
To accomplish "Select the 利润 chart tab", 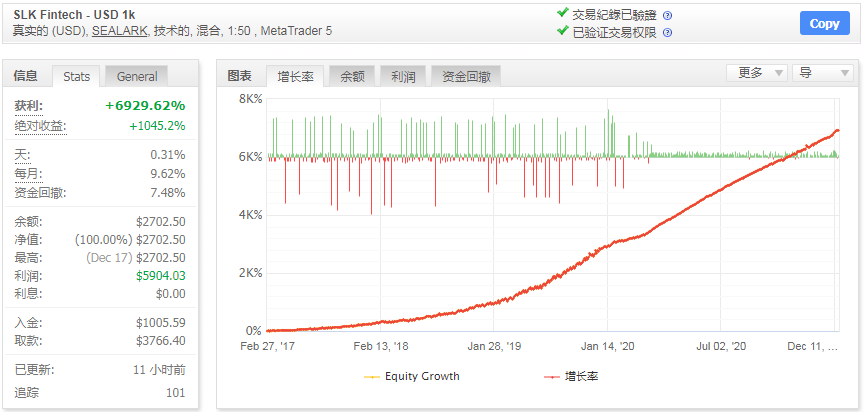I will pyautogui.click(x=403, y=77).
